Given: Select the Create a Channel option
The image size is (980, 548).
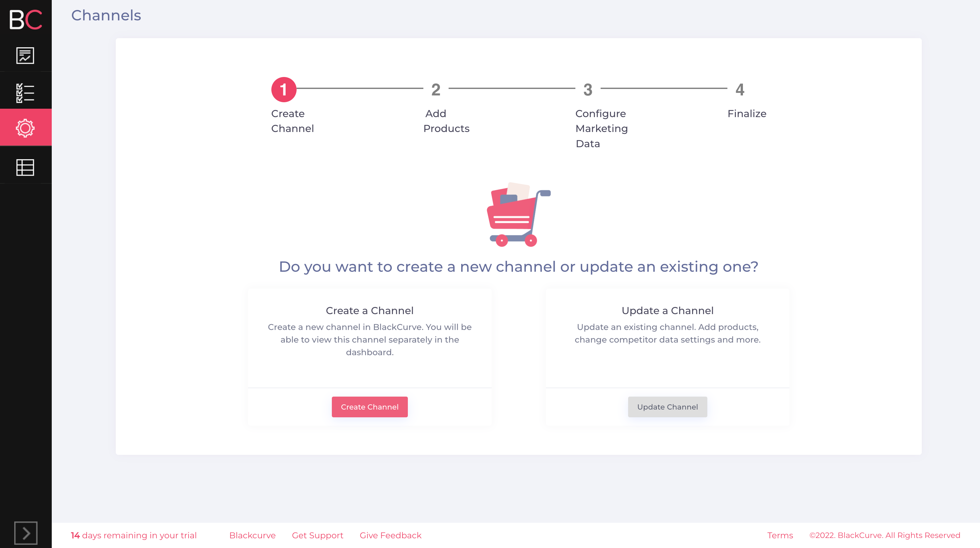Looking at the screenshot, I should 369,407.
